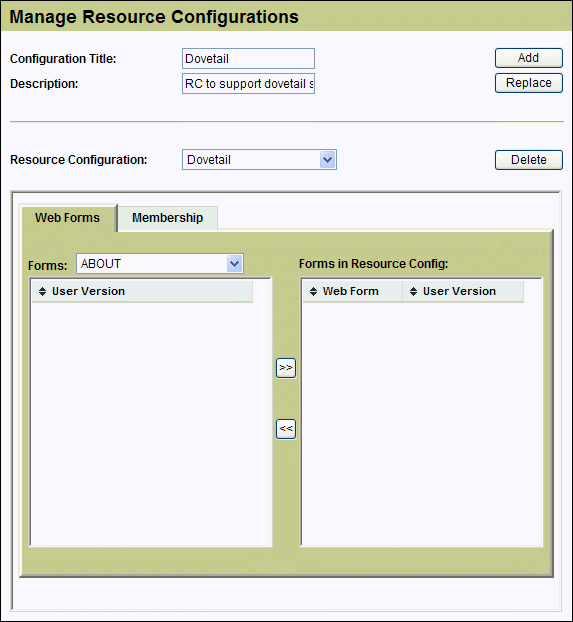Screen dimensions: 573x622
Task: Open the Resource Configuration Dovetail dropdown
Action: pos(259,159)
